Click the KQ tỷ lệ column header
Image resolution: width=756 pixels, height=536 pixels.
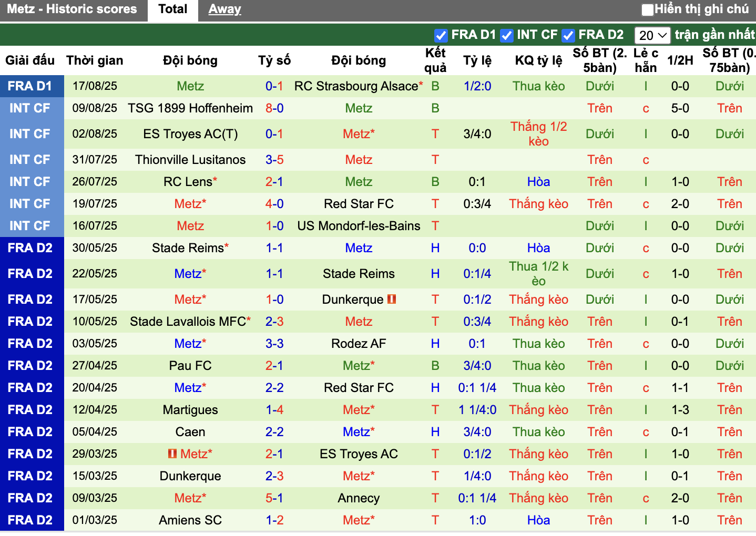pos(538,60)
